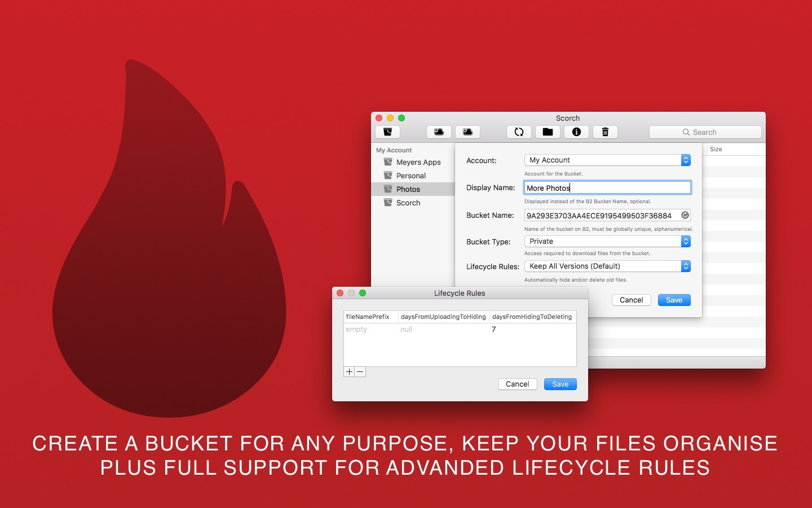Zoom the Lifecycle Rules window green button
Viewport: 812px width, 508px height.
(363, 293)
